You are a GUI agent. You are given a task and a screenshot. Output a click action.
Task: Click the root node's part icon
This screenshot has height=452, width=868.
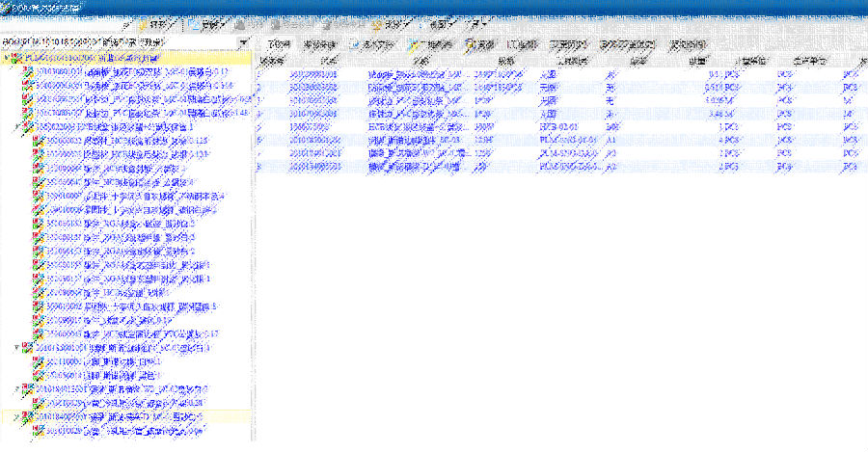[16, 58]
